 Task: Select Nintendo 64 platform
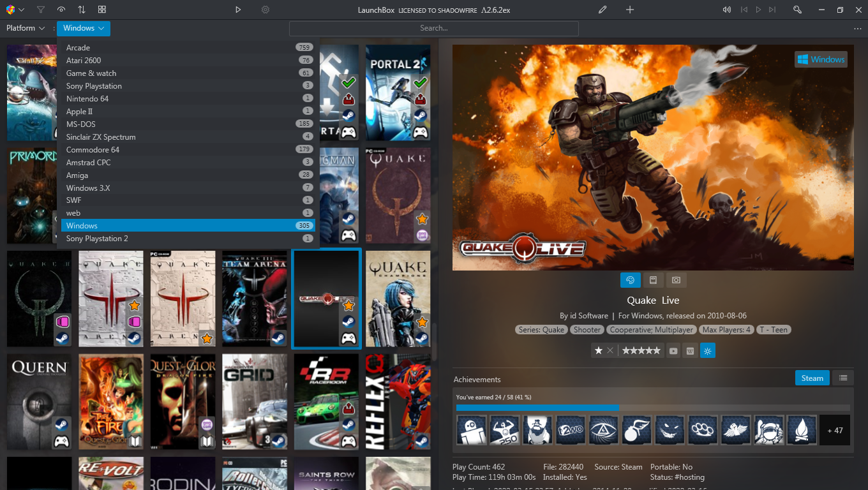point(188,99)
